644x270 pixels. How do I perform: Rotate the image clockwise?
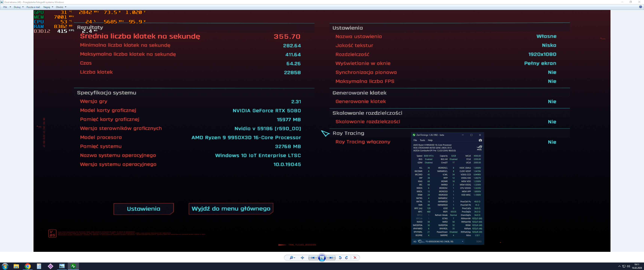(347, 258)
